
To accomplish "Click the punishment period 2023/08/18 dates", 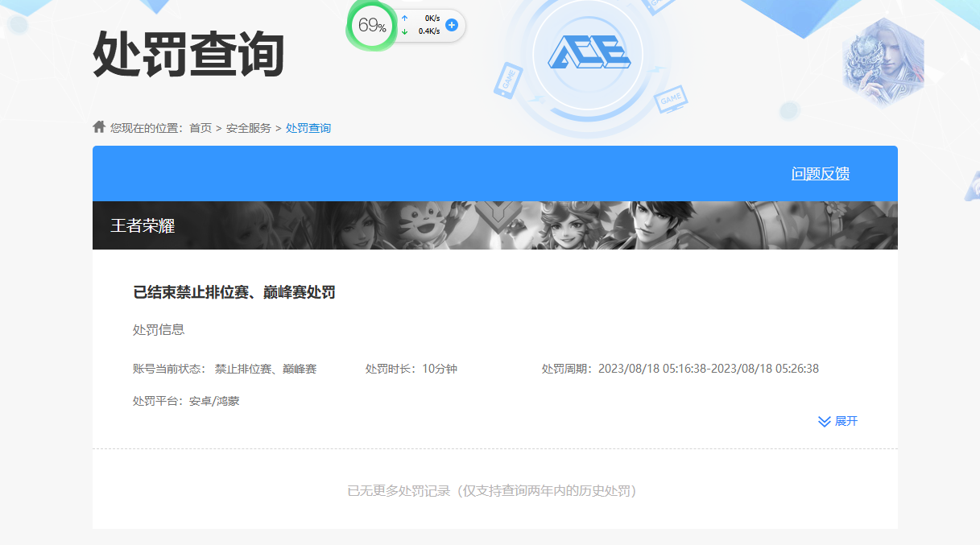I will 709,369.
